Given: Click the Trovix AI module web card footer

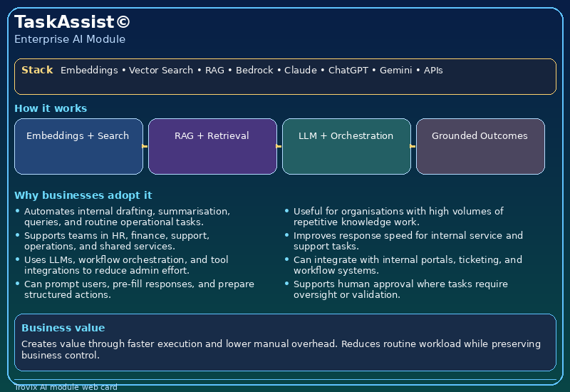Looking at the screenshot, I should tap(66, 387).
